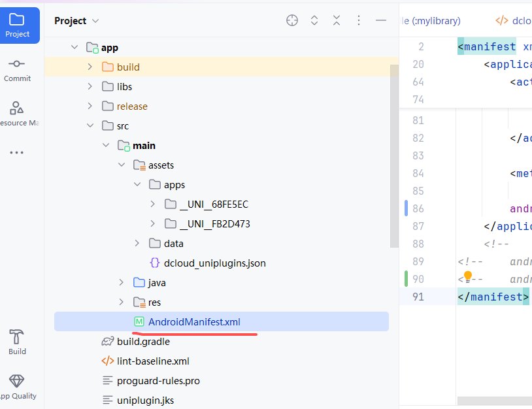Click Expand All icon in Project panel
Image resolution: width=532 pixels, height=409 pixels.
(x=314, y=21)
